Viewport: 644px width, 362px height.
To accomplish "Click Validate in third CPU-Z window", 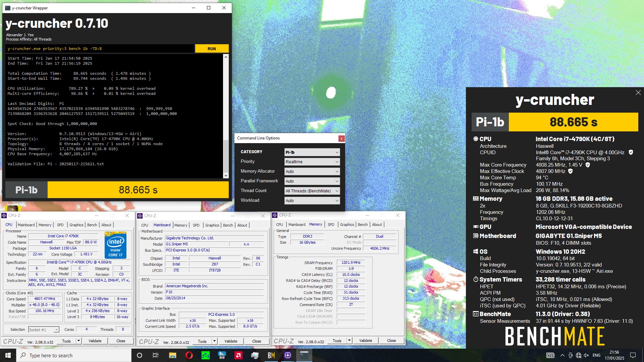I will coord(366,341).
